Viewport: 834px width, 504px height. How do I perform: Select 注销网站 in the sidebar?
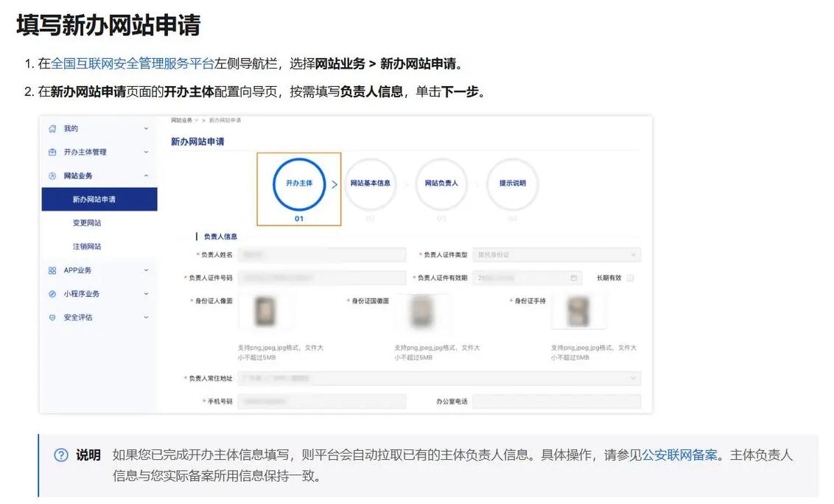click(x=87, y=246)
